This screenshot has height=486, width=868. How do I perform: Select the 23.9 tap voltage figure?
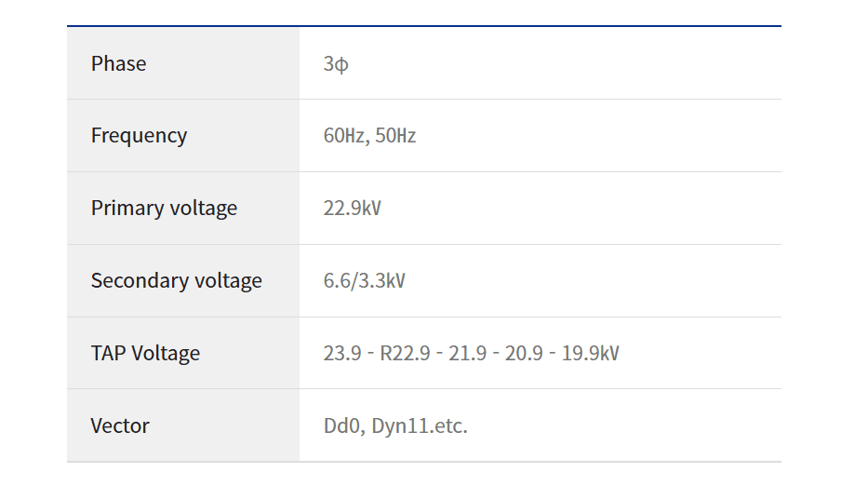[342, 354]
